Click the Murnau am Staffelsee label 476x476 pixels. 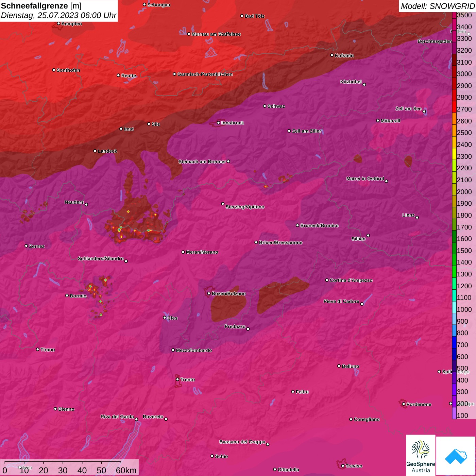point(216,34)
